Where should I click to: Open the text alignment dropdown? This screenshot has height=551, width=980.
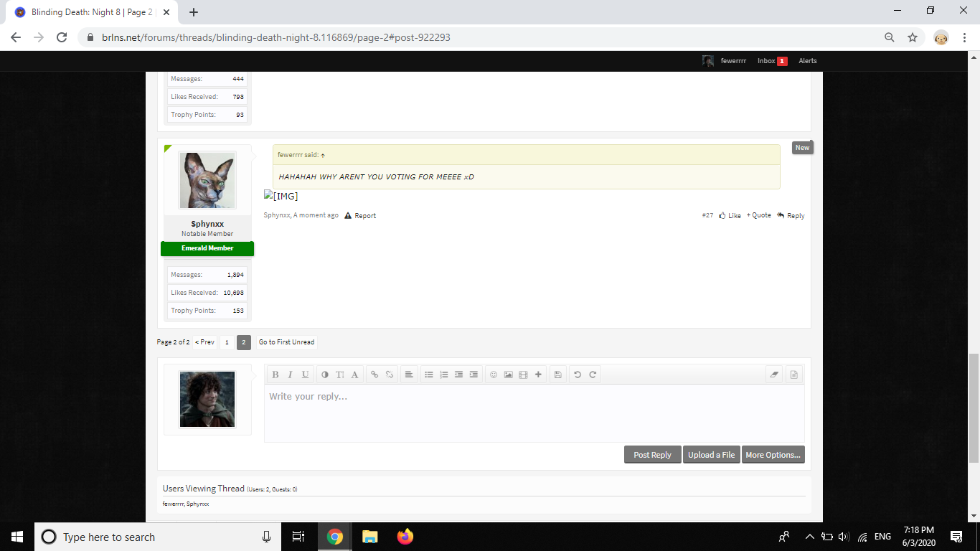pyautogui.click(x=409, y=375)
